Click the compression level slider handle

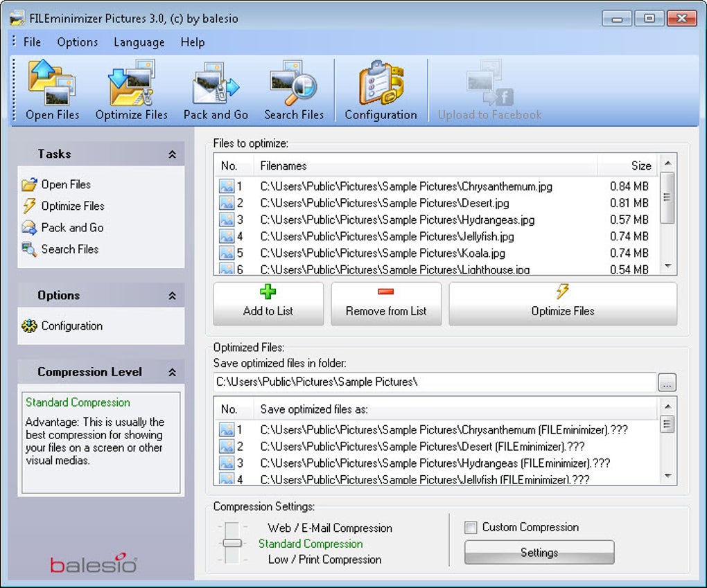click(x=232, y=543)
